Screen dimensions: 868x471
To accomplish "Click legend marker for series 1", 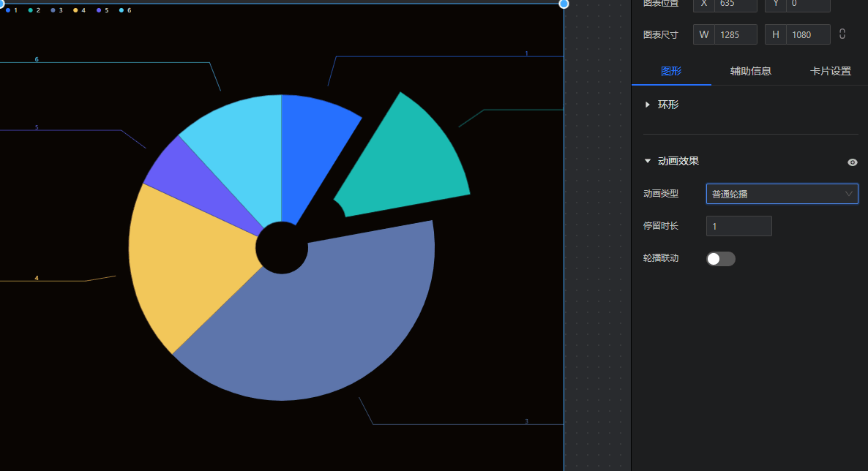I will click(8, 10).
